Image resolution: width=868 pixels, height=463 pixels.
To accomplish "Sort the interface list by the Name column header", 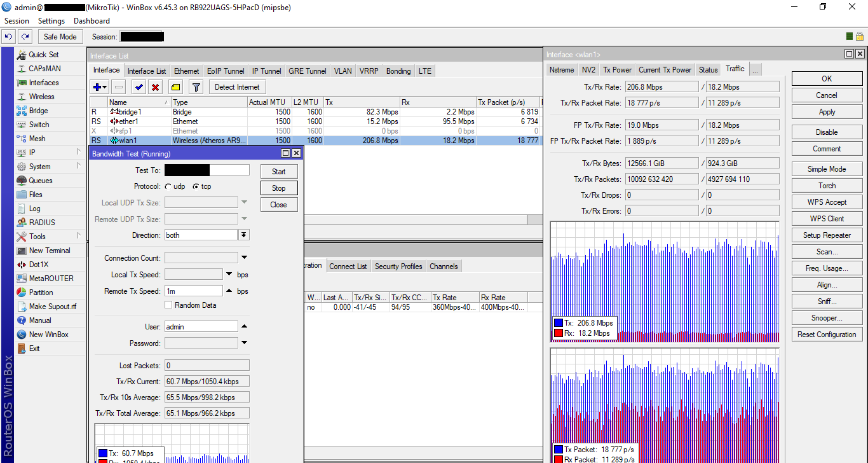I will click(139, 102).
